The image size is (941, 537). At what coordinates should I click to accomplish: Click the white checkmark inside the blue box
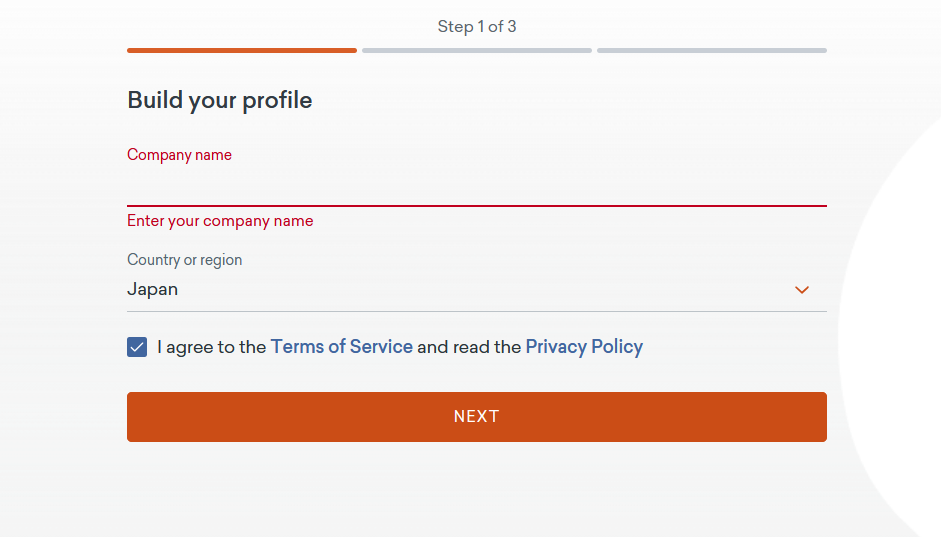tap(137, 348)
